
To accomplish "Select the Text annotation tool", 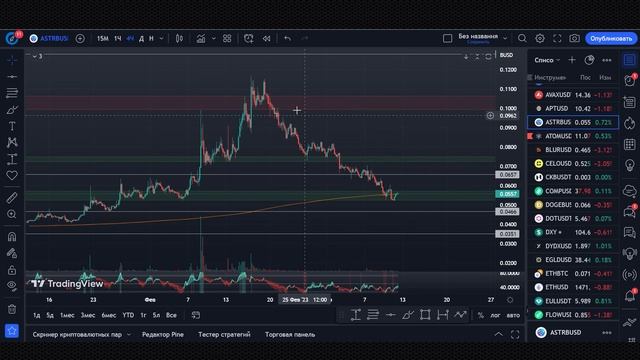I will pos(12,126).
